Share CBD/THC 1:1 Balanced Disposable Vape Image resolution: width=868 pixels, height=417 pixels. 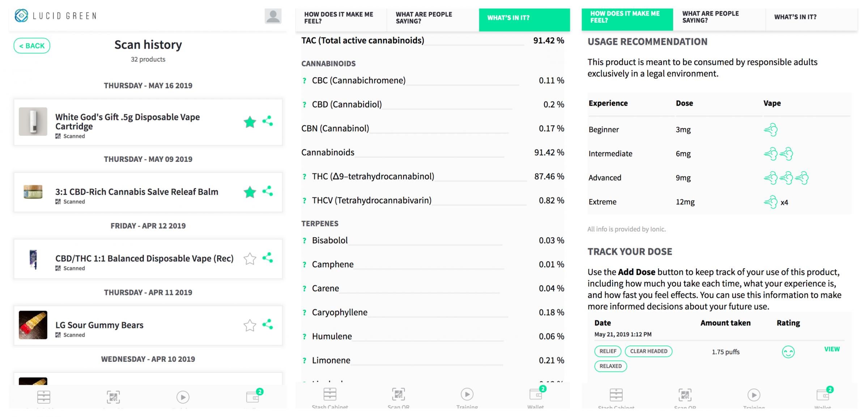click(x=268, y=258)
